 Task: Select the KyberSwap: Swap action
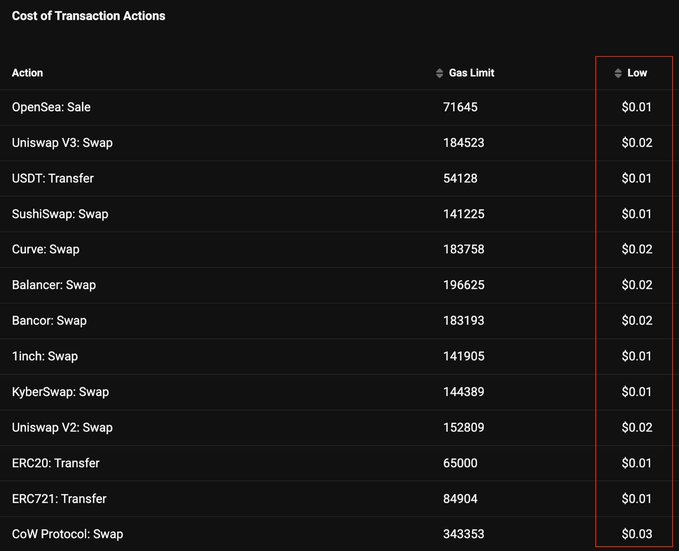tap(60, 392)
